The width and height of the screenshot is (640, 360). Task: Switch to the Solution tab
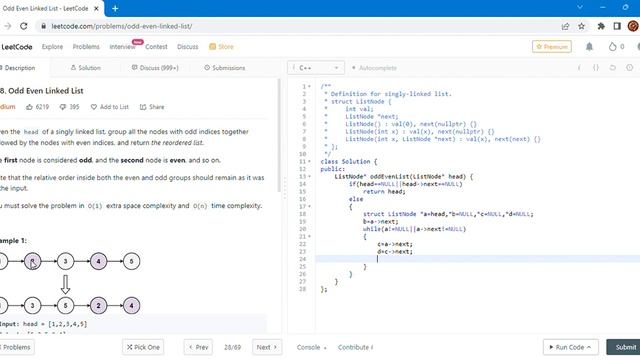coord(86,68)
